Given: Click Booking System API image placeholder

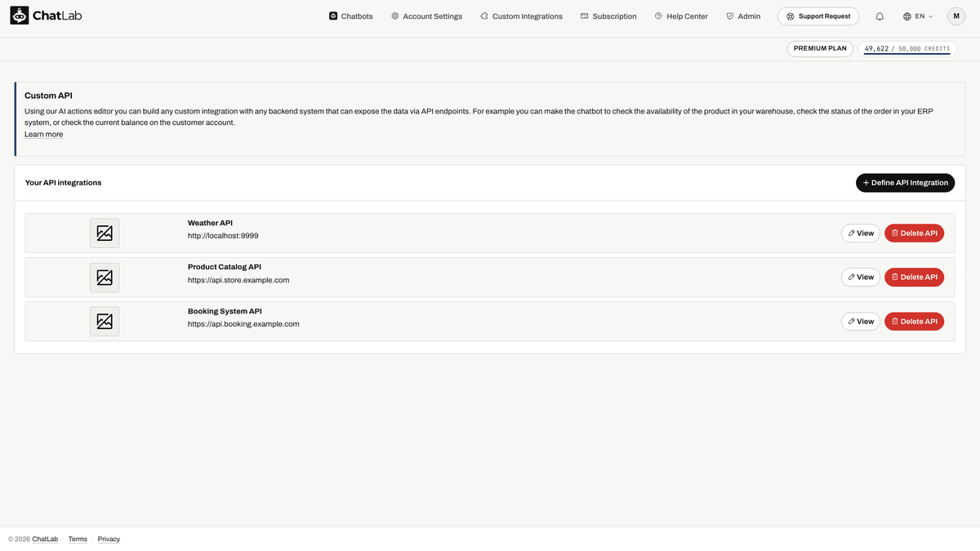Looking at the screenshot, I should click(105, 322).
